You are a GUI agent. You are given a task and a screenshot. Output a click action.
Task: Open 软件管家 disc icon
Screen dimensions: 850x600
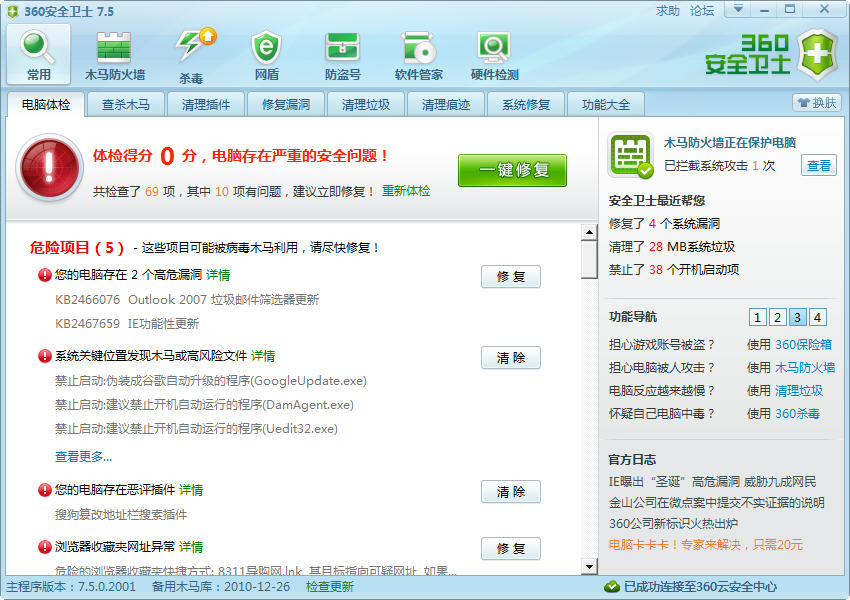[x=418, y=54]
